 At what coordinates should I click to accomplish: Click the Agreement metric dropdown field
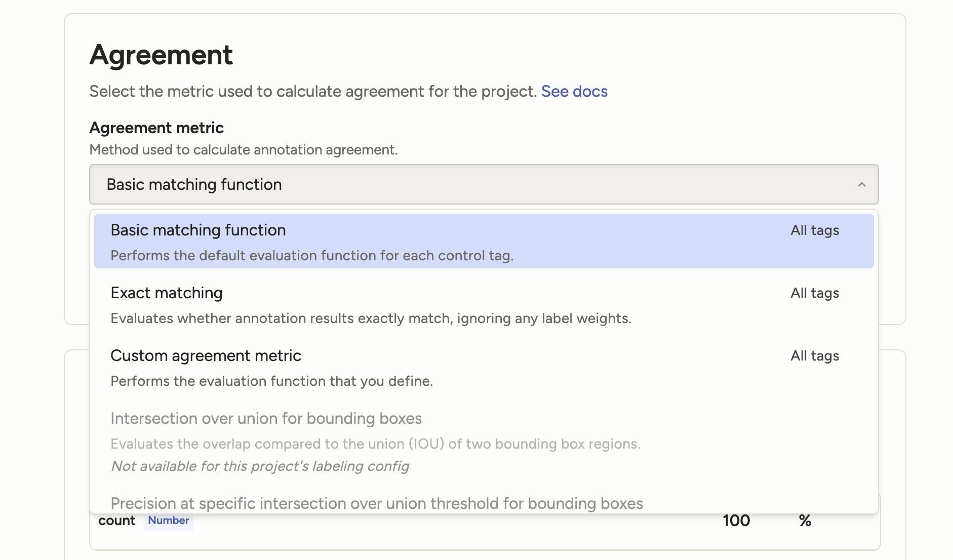point(483,184)
